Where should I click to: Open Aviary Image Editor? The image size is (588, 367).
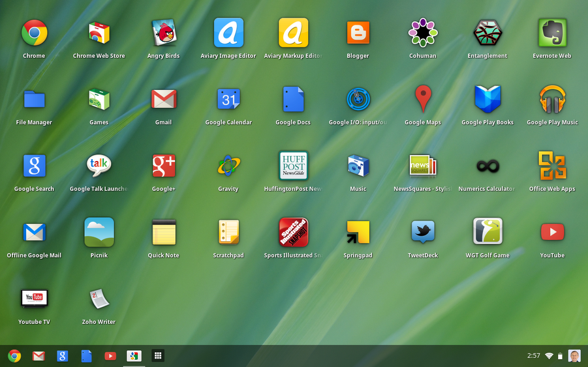coord(228,33)
